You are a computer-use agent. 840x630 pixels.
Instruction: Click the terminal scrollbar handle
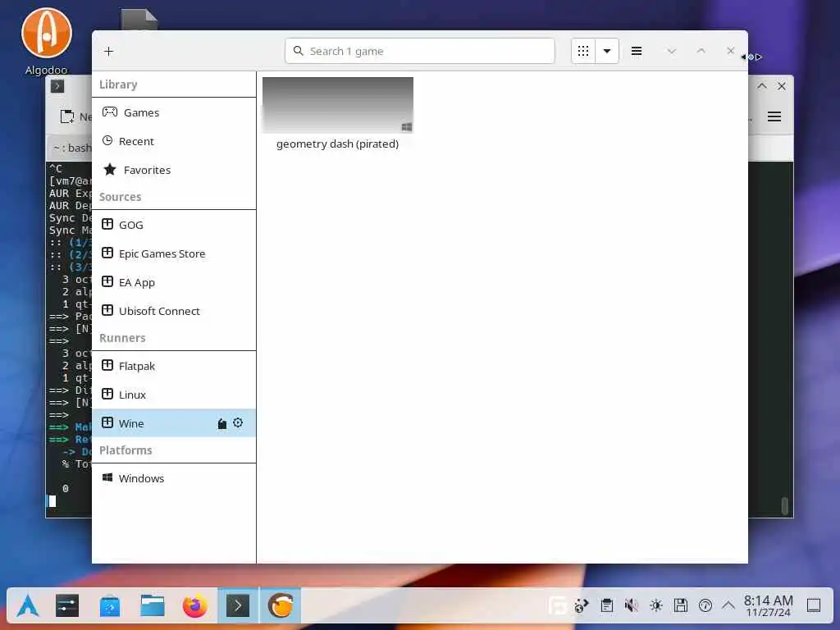coord(785,505)
